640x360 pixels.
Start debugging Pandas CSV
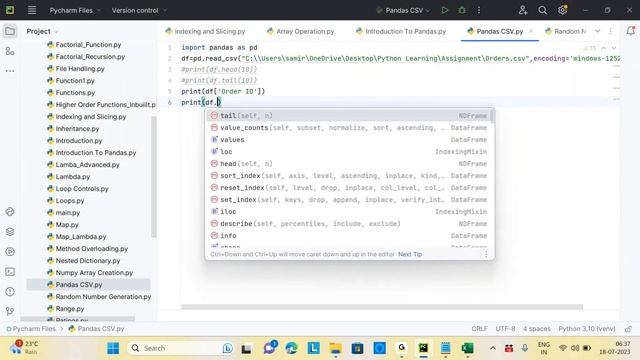tap(462, 10)
